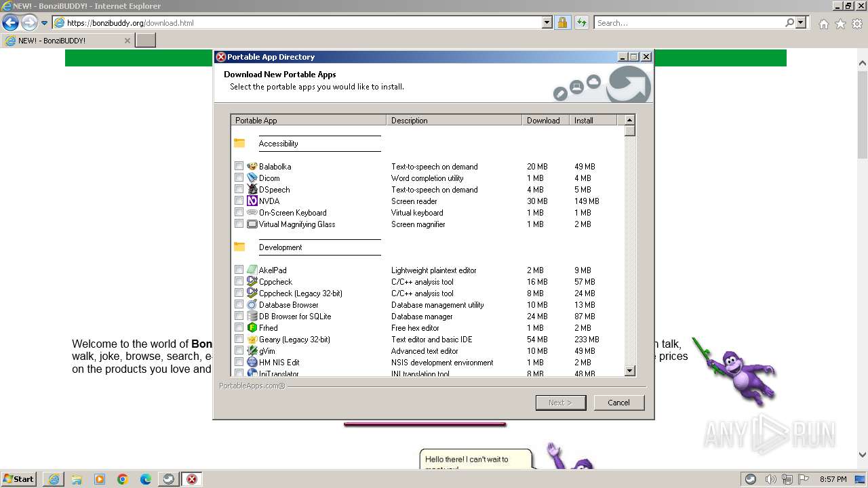This screenshot has width=868, height=488.
Task: Sort by the Install column header
Action: coord(593,120)
